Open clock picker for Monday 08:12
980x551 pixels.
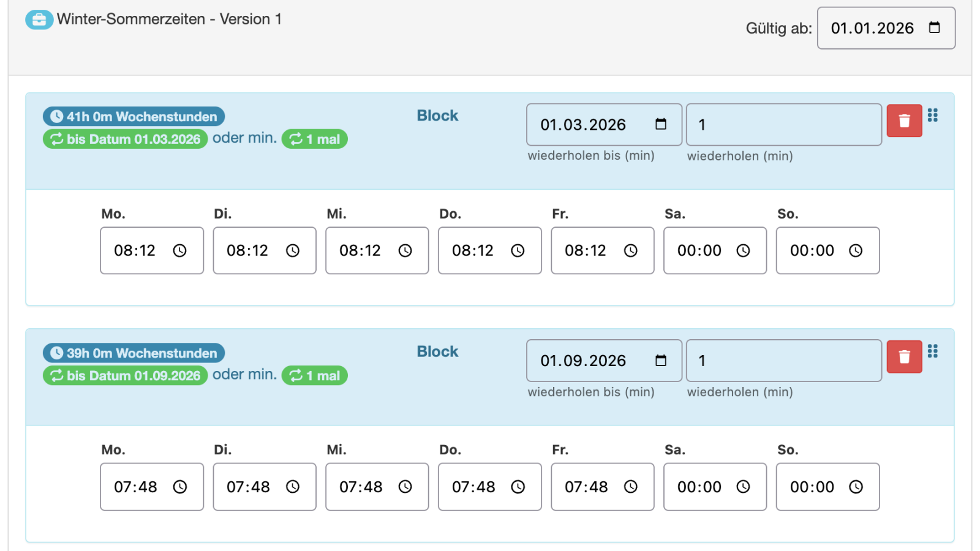(179, 250)
